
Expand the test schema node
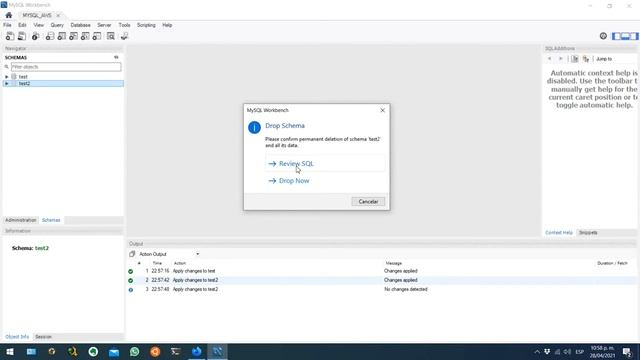[x=7, y=77]
